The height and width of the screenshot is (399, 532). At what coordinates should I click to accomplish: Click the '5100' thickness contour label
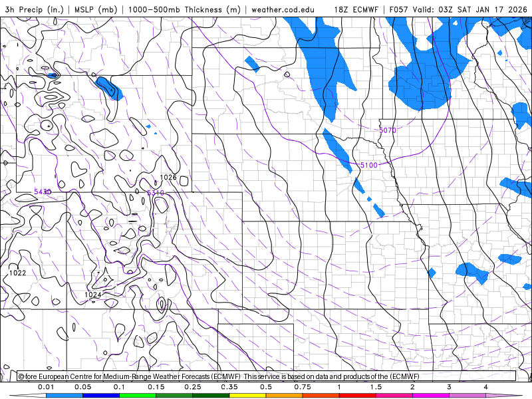pyautogui.click(x=369, y=165)
